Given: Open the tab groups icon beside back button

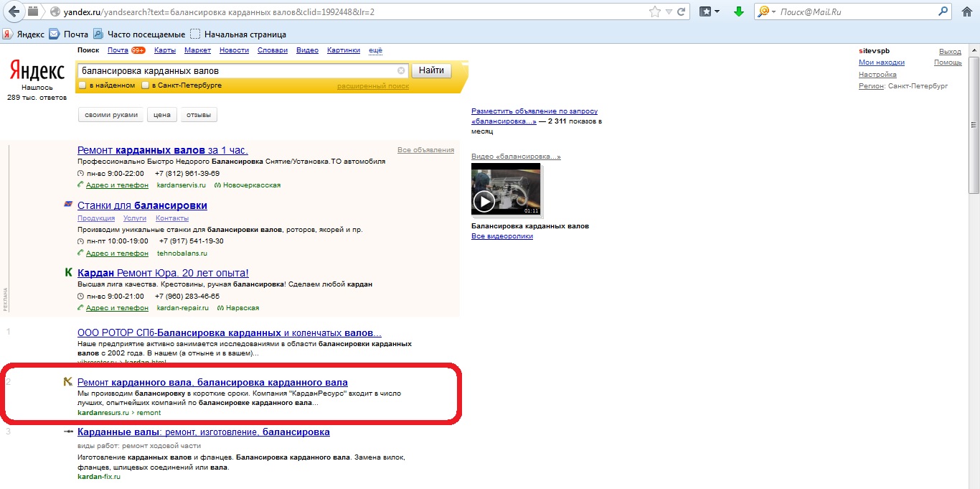Looking at the screenshot, I should (33, 11).
